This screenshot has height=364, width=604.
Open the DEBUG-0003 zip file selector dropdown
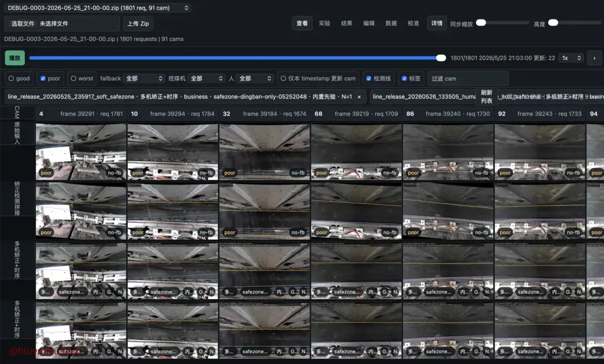[97, 8]
